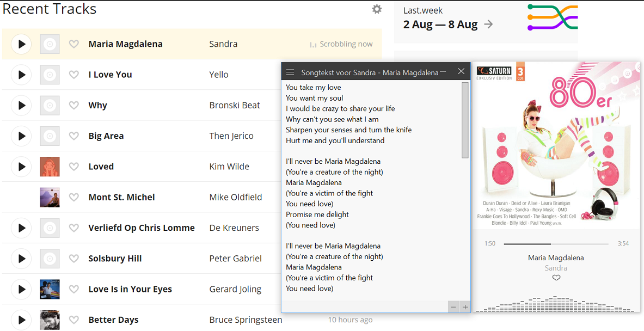
Task: Open the lyrics window hamburger menu
Action: click(290, 72)
